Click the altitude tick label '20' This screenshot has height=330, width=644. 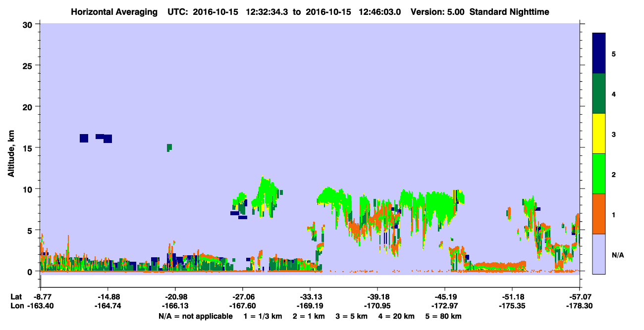[29, 107]
